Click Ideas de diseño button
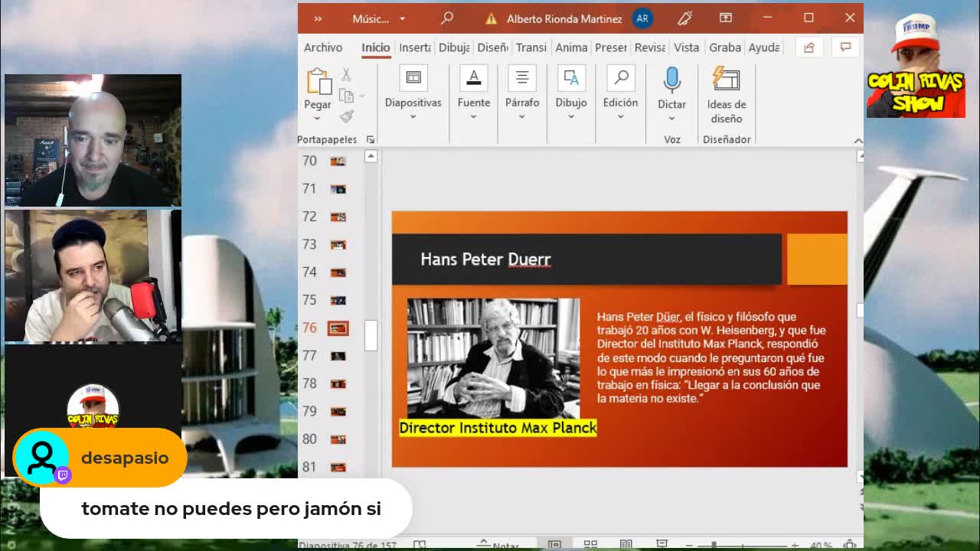 pos(726,96)
